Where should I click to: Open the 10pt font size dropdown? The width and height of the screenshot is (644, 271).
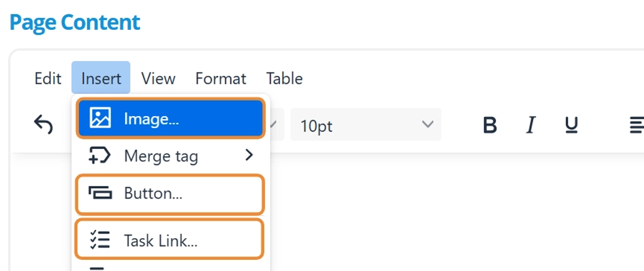pyautogui.click(x=366, y=125)
